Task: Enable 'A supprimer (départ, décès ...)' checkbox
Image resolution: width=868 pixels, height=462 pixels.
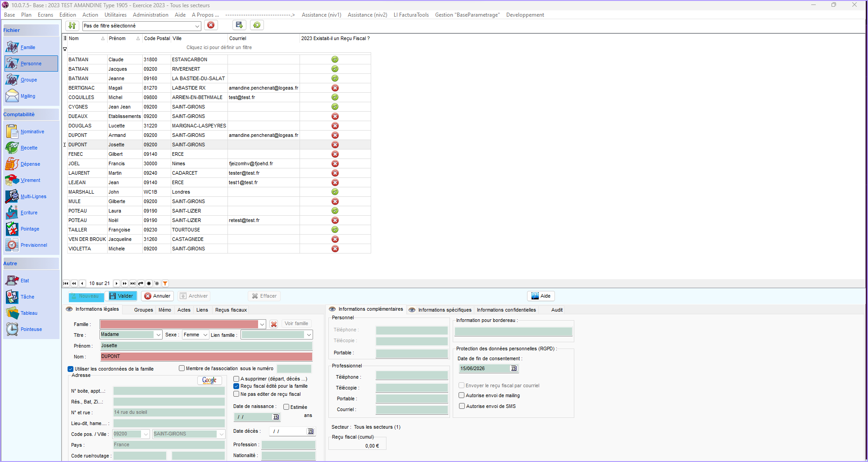Action: 236,379
